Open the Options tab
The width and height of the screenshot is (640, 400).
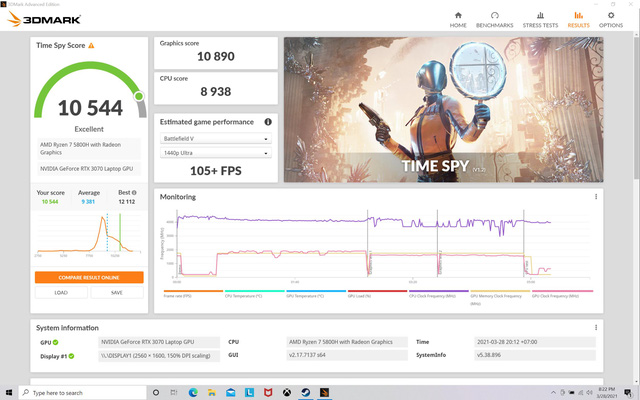coord(611,20)
